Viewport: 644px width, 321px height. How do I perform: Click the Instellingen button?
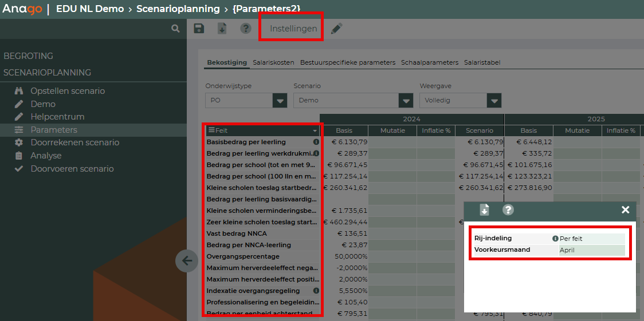tap(293, 29)
